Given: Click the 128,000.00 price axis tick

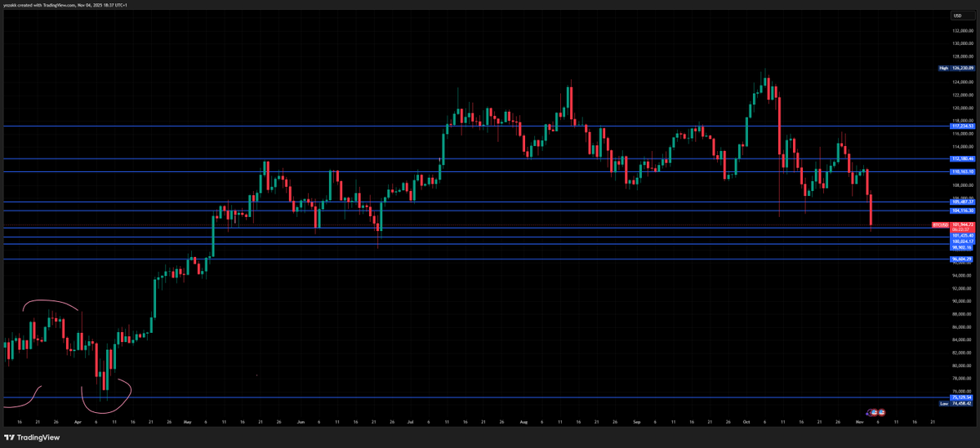Looking at the screenshot, I should point(963,56).
